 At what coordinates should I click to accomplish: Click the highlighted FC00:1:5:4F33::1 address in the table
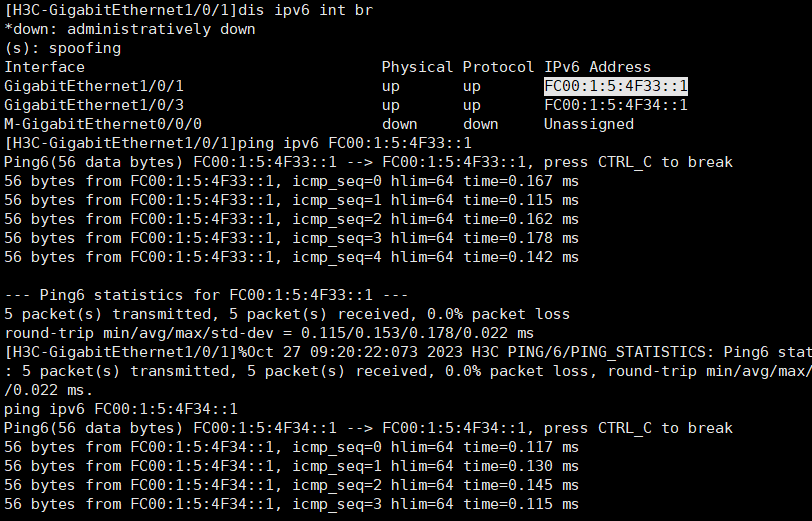pos(615,86)
